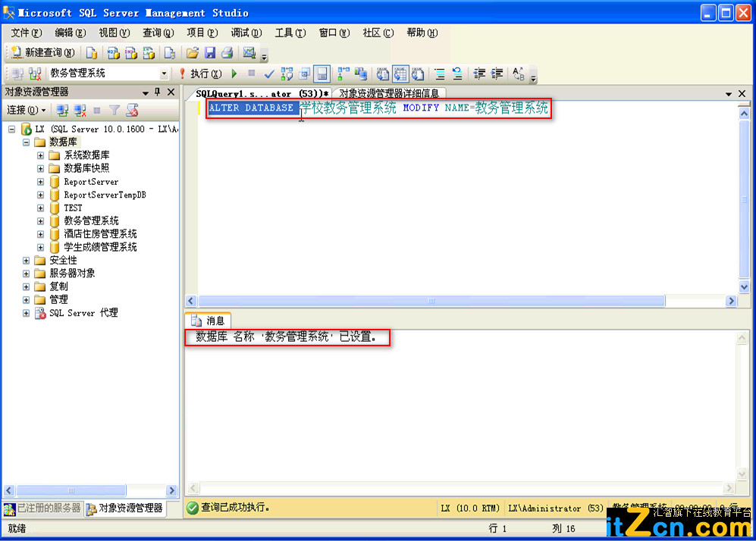Open Object Explorer window position dropdown
Viewport: 756px width, 541px height.
coord(145,92)
